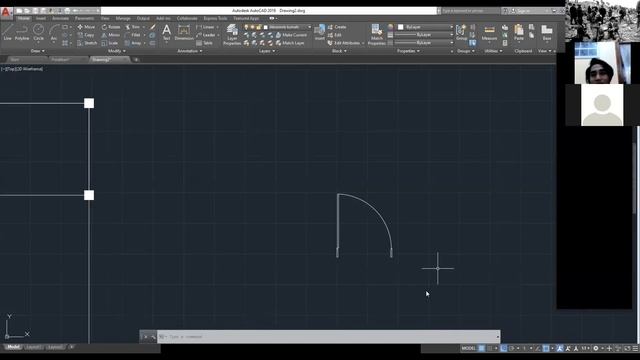Click Match Layer button

pyautogui.click(x=290, y=43)
